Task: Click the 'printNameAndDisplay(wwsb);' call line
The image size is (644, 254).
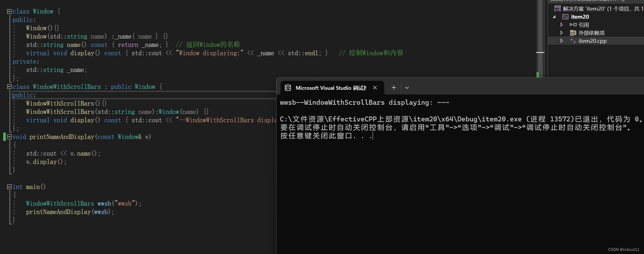Action: [70, 212]
